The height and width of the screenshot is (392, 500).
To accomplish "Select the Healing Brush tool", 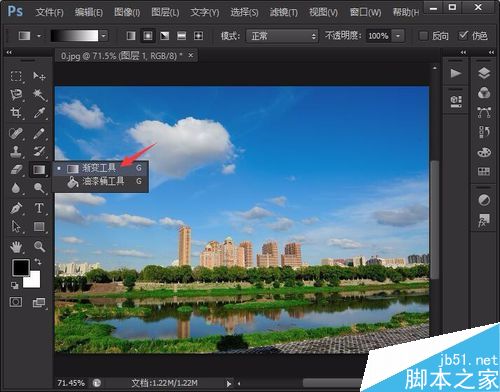I will pos(16,134).
